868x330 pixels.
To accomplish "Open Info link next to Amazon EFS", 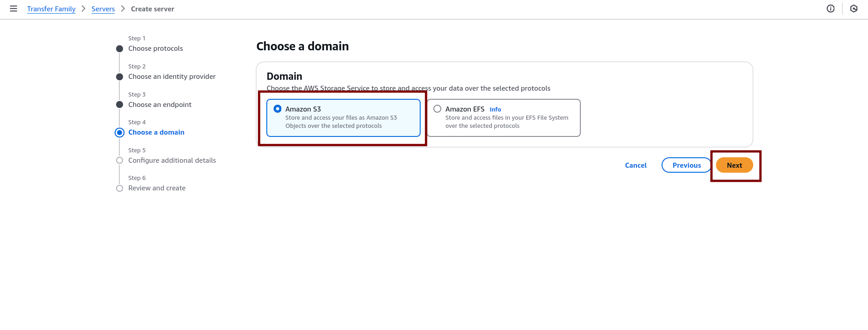I will point(495,110).
